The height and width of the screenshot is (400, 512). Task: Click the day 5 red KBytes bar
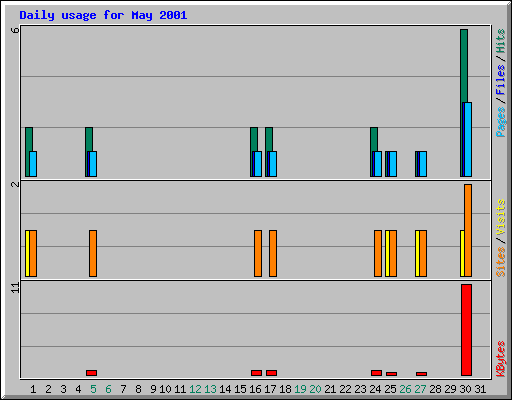[x=91, y=373]
